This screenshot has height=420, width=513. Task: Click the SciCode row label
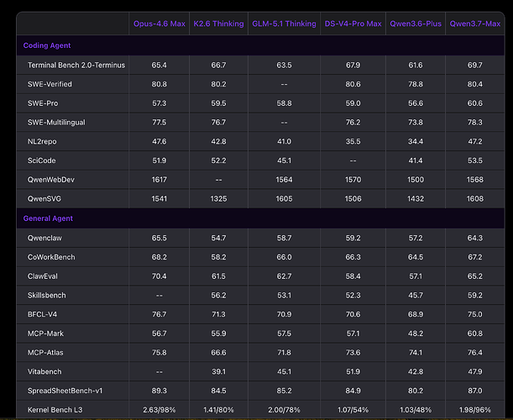pos(41,160)
